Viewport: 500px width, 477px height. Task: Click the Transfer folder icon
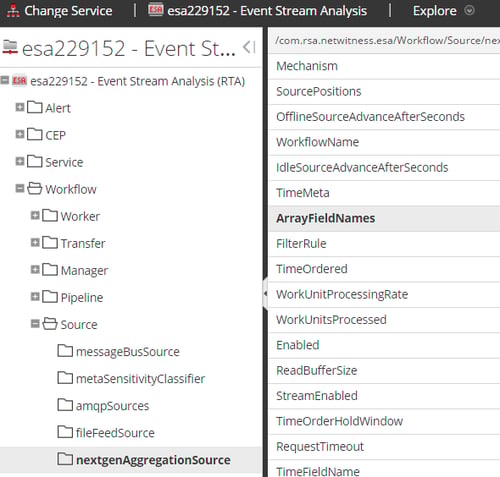coord(50,242)
